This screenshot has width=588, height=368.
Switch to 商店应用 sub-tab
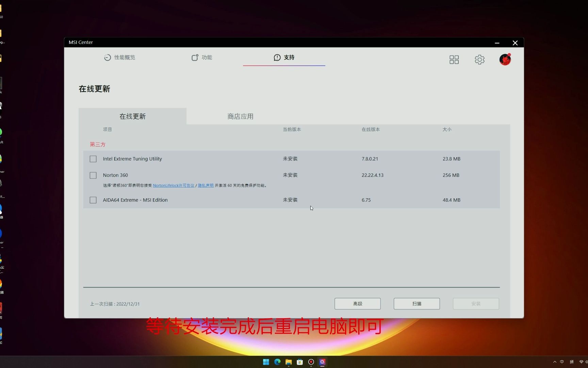(x=240, y=116)
